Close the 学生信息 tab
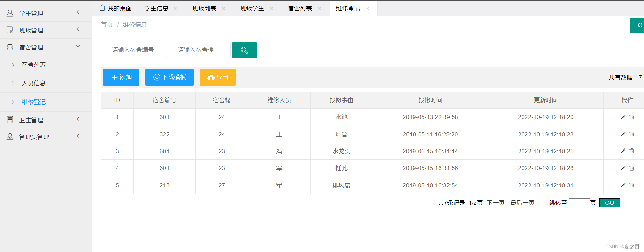Viewport: 644px width, 252px height. [176, 8]
